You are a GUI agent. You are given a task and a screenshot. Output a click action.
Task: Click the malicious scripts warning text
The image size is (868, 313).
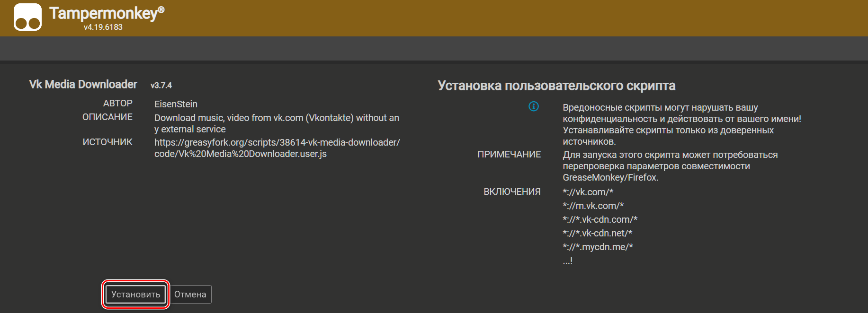point(682,124)
